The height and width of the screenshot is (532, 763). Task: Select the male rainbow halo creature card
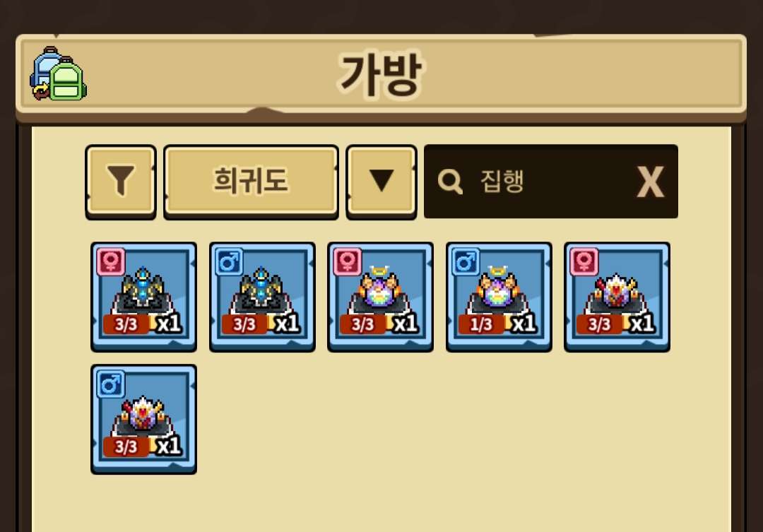tap(499, 297)
